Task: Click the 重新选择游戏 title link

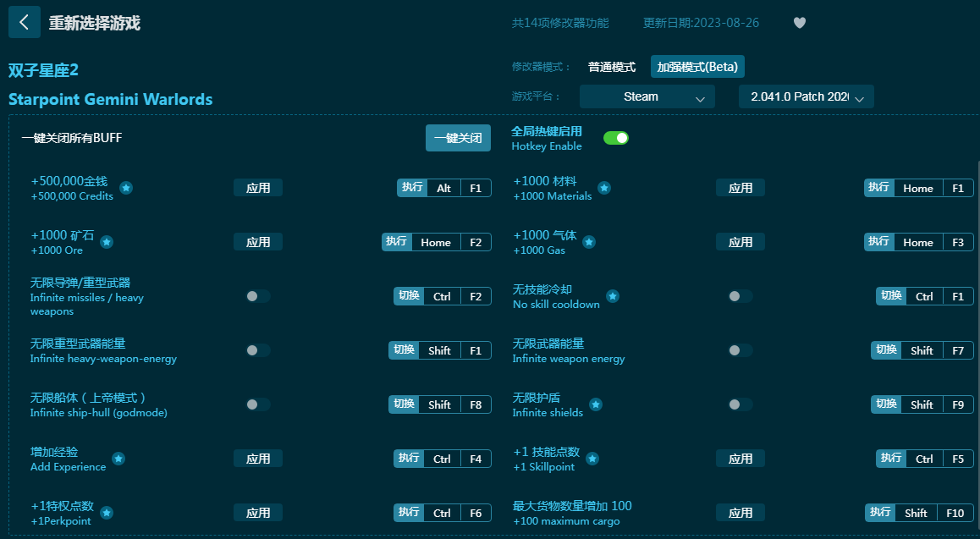Action: (x=95, y=23)
